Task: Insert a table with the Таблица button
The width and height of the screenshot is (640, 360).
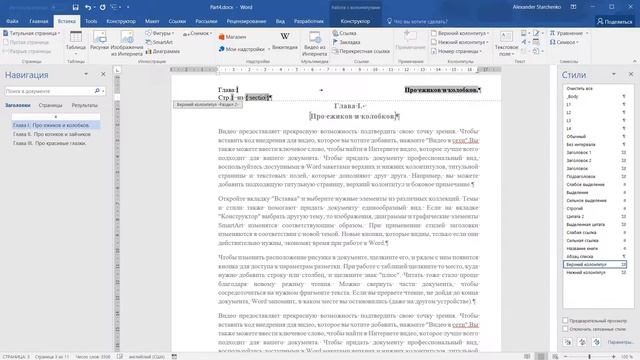Action: [76, 43]
